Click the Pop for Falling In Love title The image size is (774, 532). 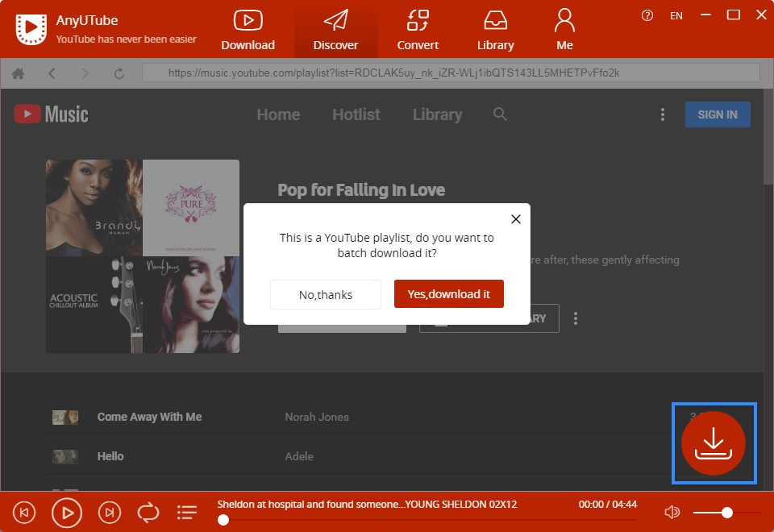[x=361, y=190]
